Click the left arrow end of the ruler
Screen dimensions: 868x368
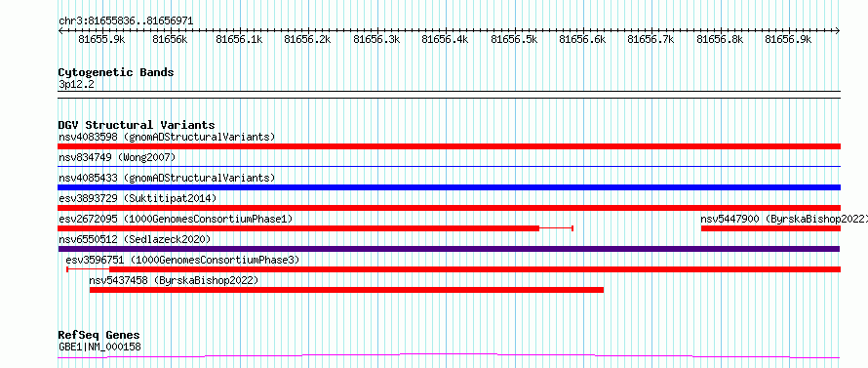click(60, 30)
